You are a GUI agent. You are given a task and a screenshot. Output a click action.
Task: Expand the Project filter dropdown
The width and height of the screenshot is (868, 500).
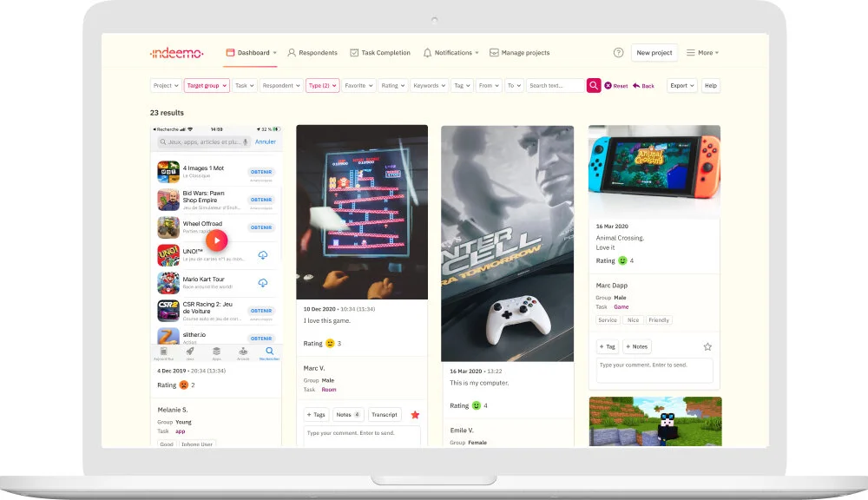pyautogui.click(x=166, y=85)
